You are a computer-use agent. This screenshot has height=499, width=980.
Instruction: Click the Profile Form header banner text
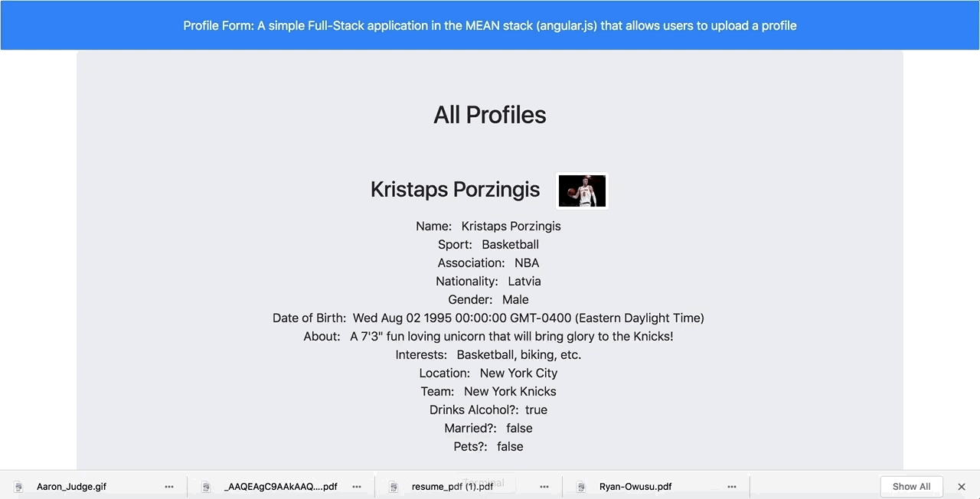click(490, 25)
